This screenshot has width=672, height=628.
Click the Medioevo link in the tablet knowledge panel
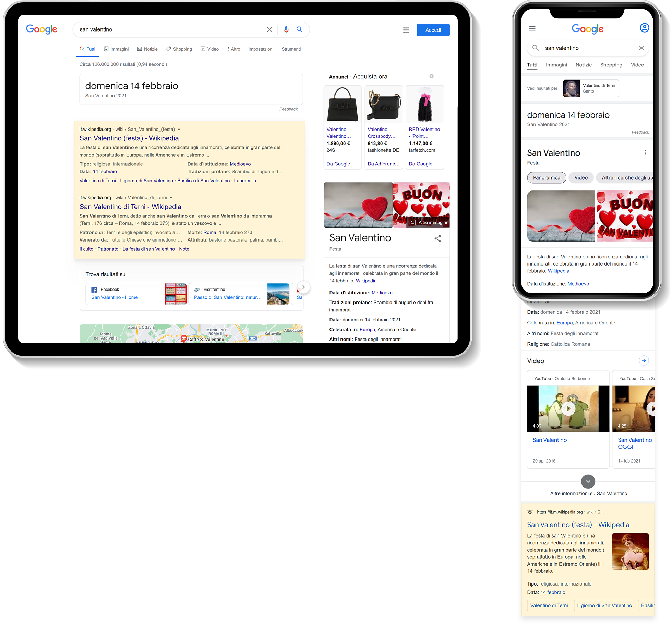coord(382,293)
